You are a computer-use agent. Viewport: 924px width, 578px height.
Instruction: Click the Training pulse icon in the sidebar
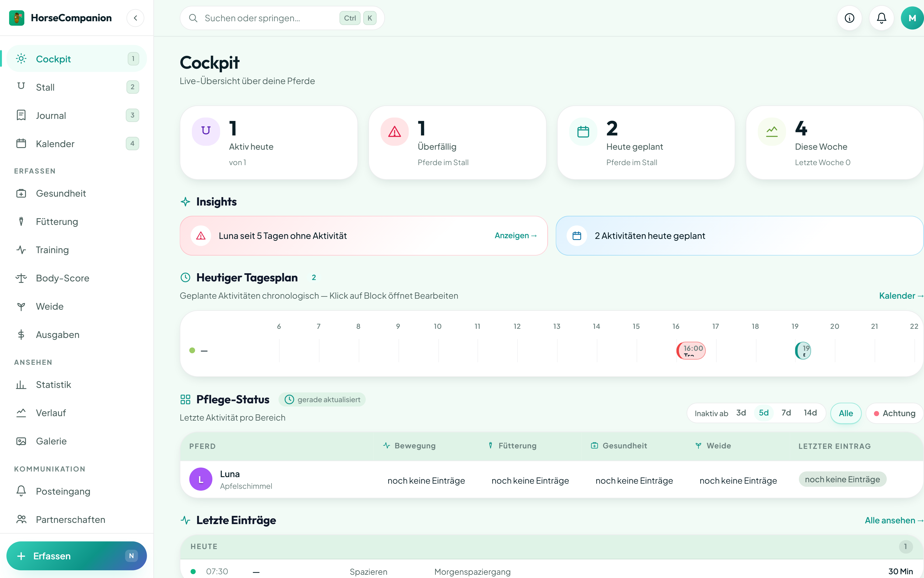pos(21,250)
